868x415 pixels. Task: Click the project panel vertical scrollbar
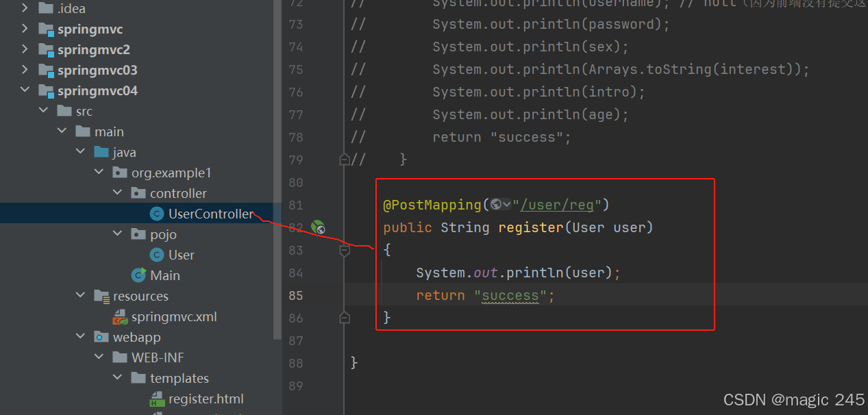pos(277,170)
